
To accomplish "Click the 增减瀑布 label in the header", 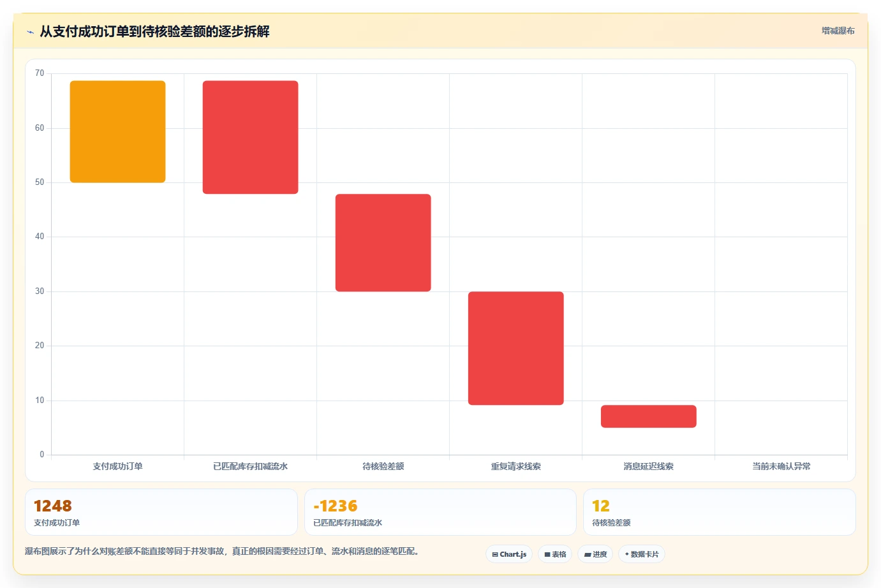I will [x=838, y=31].
